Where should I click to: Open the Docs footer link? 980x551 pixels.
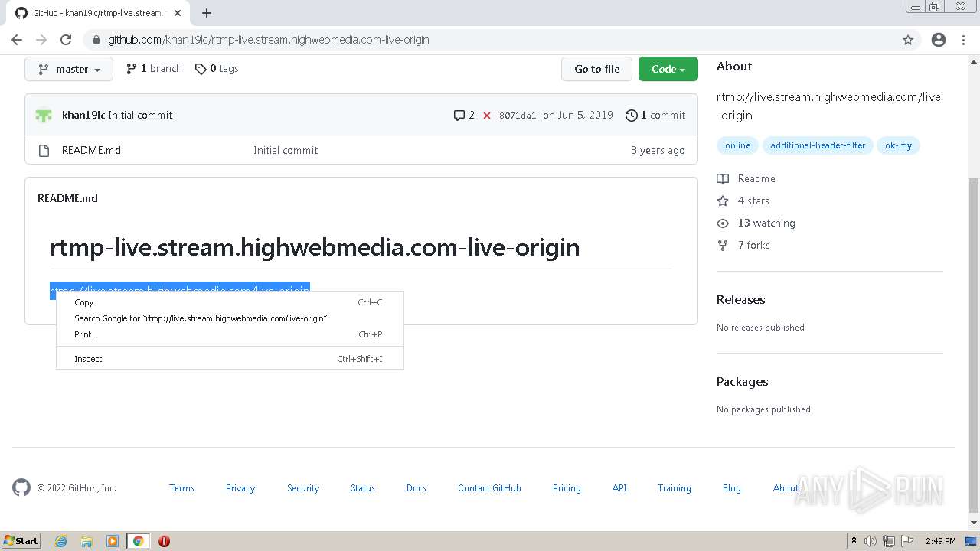pos(416,487)
